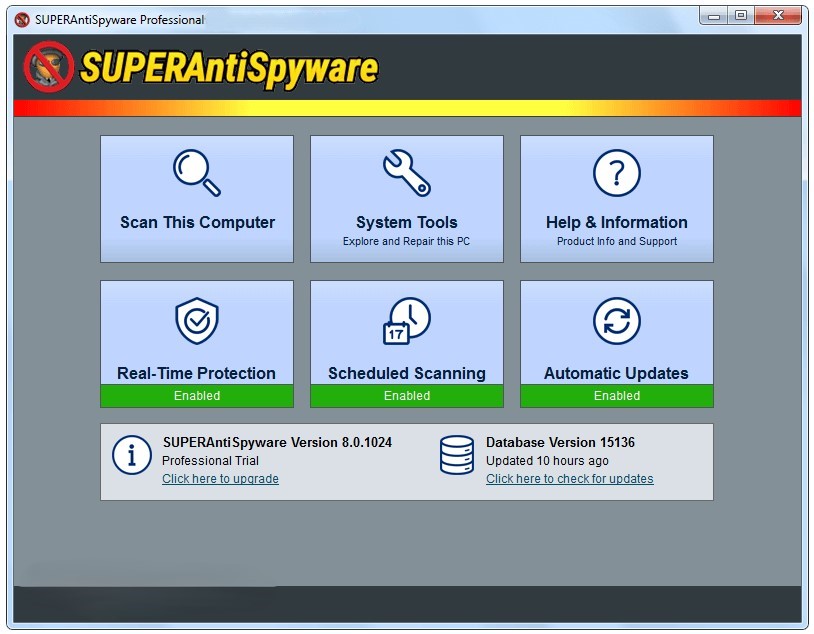Click 'Database Version 15136' text
Screen dimensions: 814x634
tap(560, 442)
